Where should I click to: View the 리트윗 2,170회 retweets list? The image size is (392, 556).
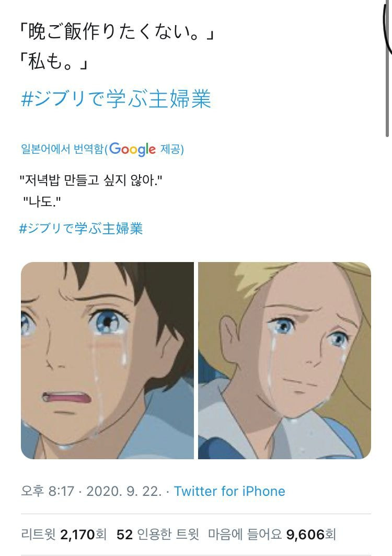pyautogui.click(x=63, y=534)
